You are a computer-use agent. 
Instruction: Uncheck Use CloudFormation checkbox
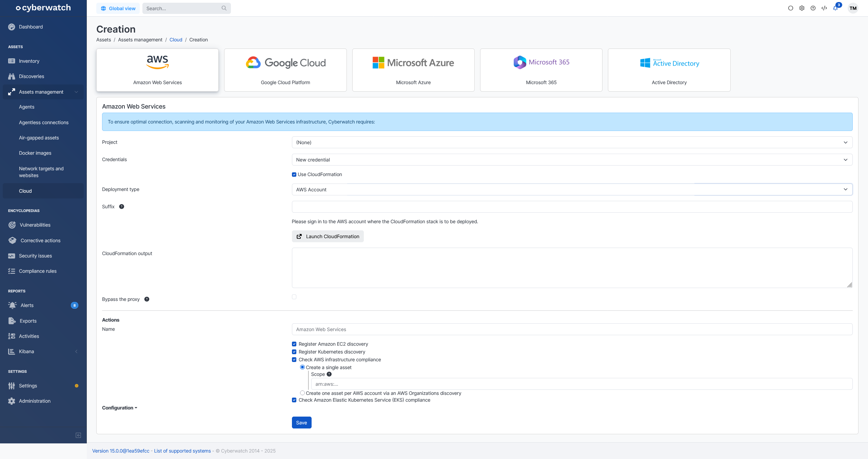(294, 174)
